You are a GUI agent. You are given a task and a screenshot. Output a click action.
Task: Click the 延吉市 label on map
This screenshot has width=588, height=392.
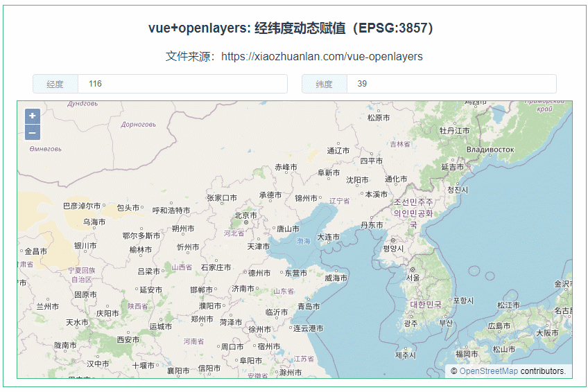(x=452, y=168)
